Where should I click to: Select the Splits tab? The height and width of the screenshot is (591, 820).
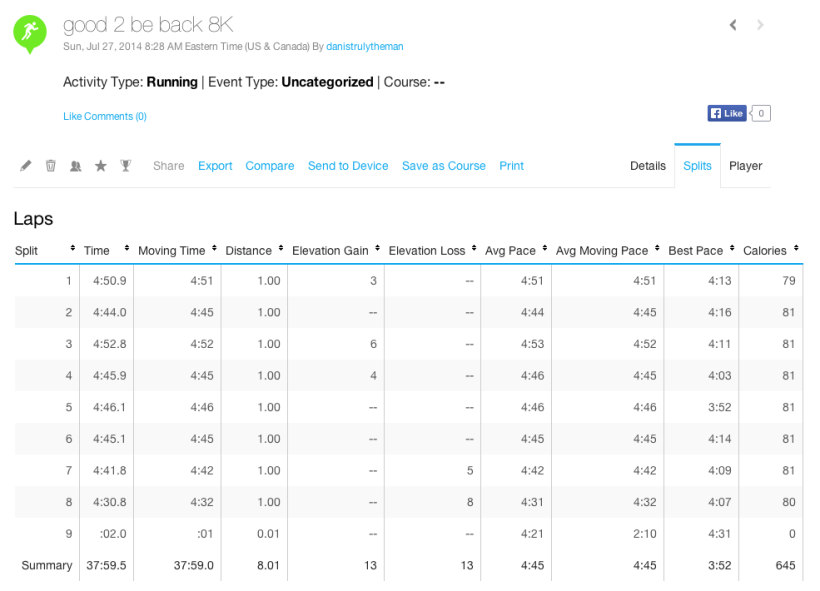point(697,166)
